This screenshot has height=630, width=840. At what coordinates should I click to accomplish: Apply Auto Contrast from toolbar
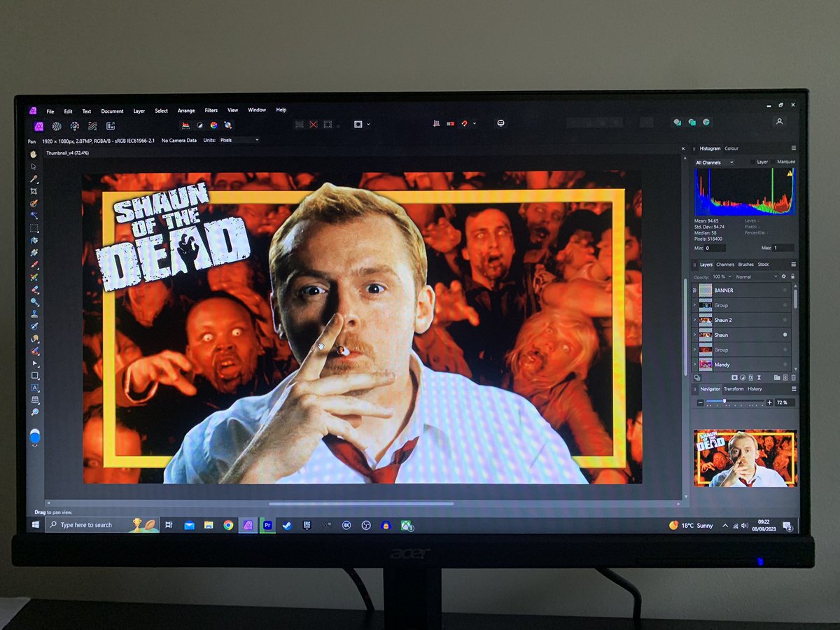(199, 125)
